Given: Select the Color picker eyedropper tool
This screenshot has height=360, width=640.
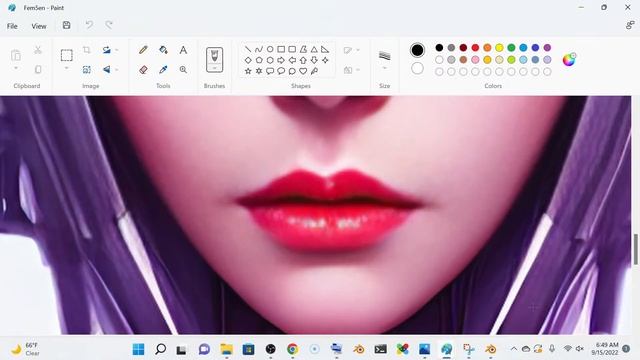Looking at the screenshot, I should click(163, 70).
